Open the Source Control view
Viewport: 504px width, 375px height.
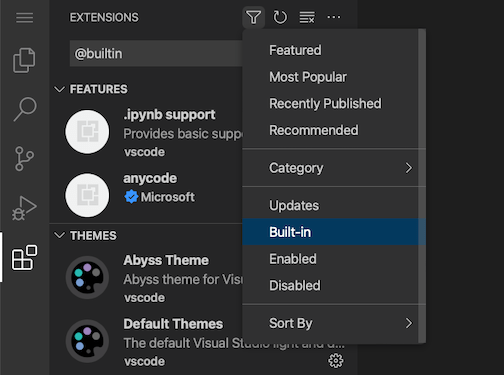24,159
